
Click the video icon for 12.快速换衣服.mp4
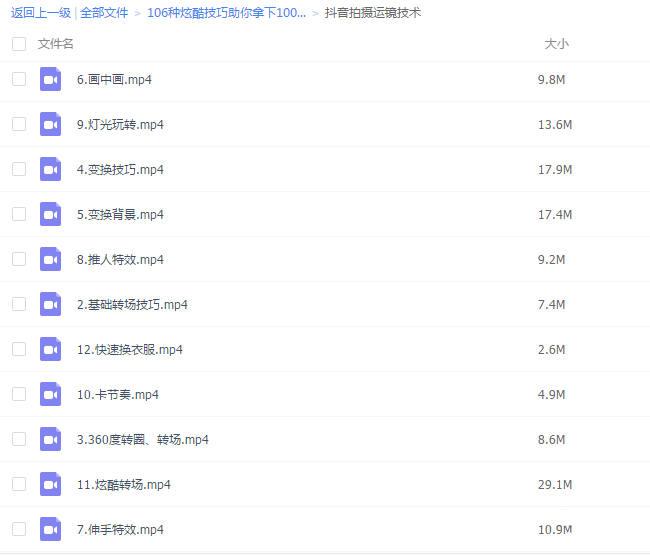pyautogui.click(x=50, y=349)
